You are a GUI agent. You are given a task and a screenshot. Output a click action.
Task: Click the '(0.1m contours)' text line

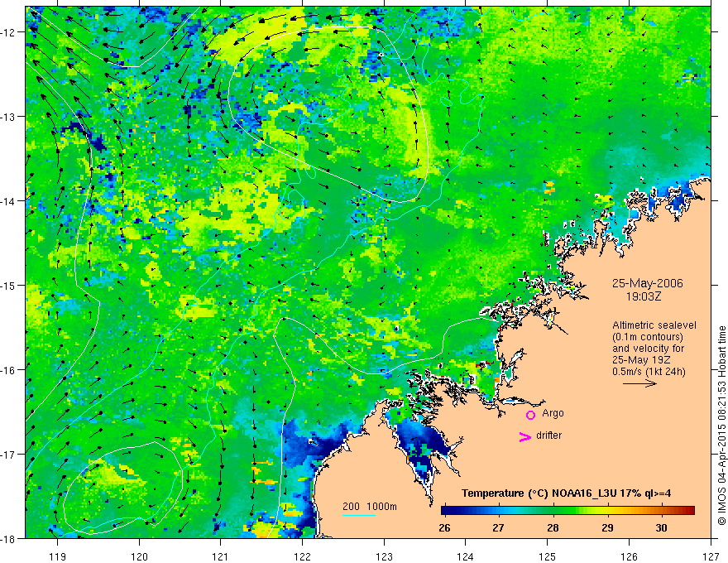(647, 337)
